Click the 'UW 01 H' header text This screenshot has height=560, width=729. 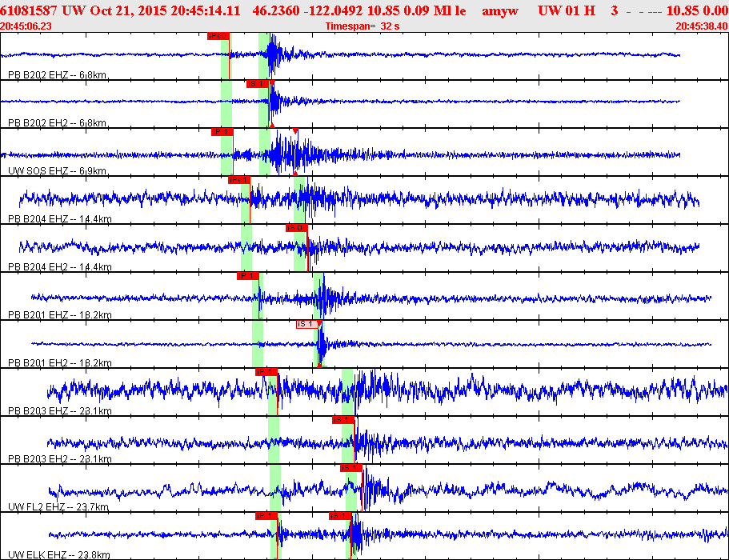pos(567,10)
